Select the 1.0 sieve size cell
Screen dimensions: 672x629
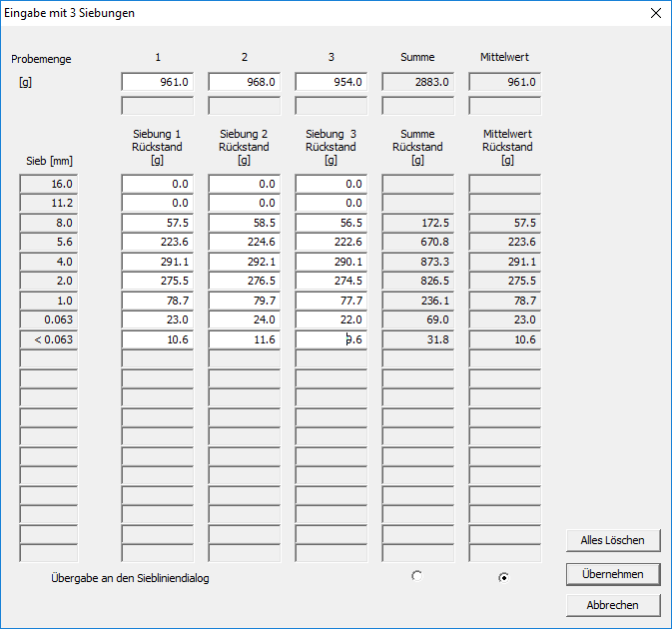(x=49, y=301)
